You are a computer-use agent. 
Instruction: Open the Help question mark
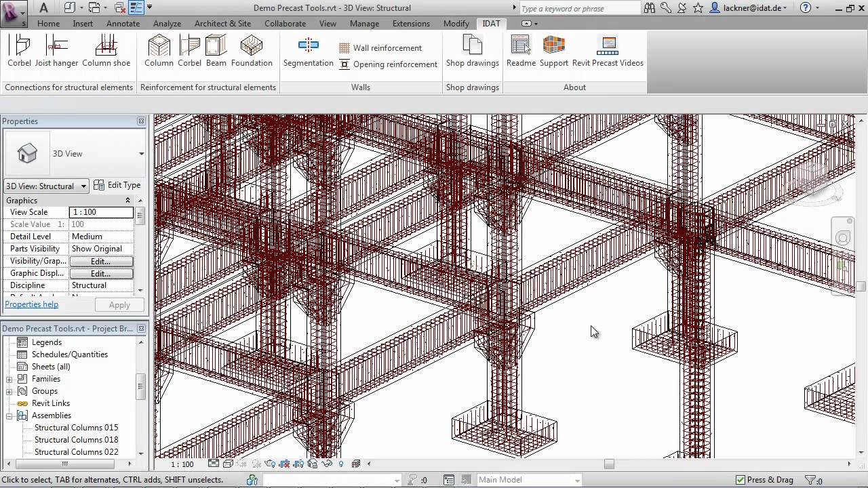[806, 8]
